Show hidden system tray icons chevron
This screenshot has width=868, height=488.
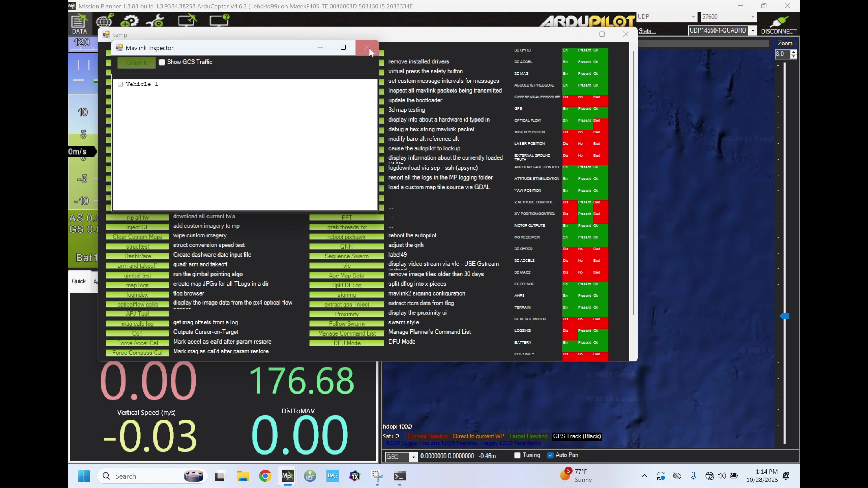pyautogui.click(x=644, y=476)
